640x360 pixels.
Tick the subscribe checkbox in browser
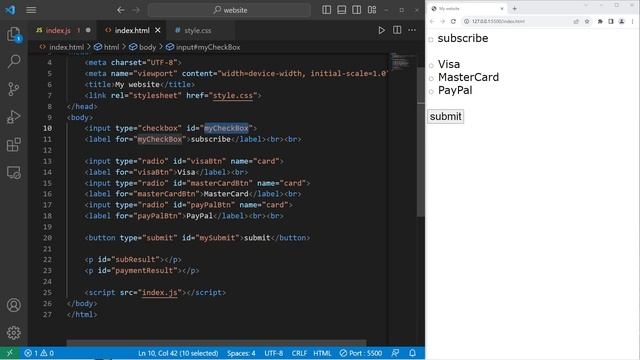click(431, 40)
